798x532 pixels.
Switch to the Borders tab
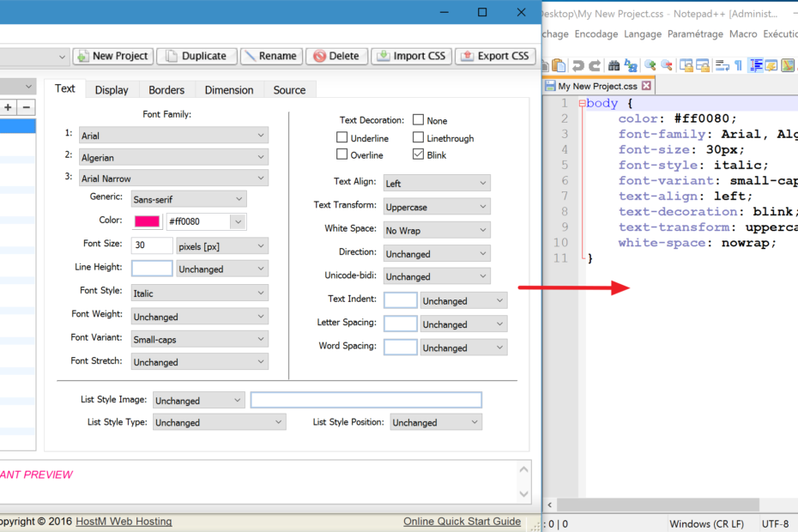(x=166, y=90)
